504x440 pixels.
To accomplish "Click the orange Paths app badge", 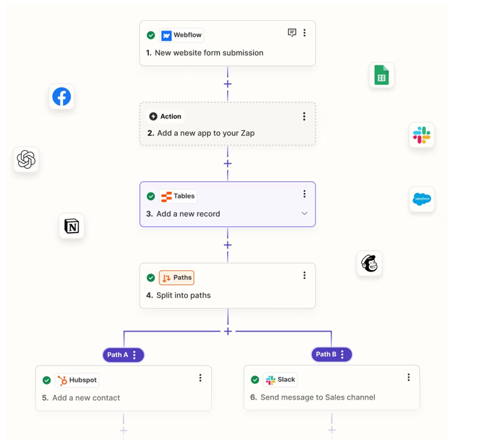I will pos(177,278).
